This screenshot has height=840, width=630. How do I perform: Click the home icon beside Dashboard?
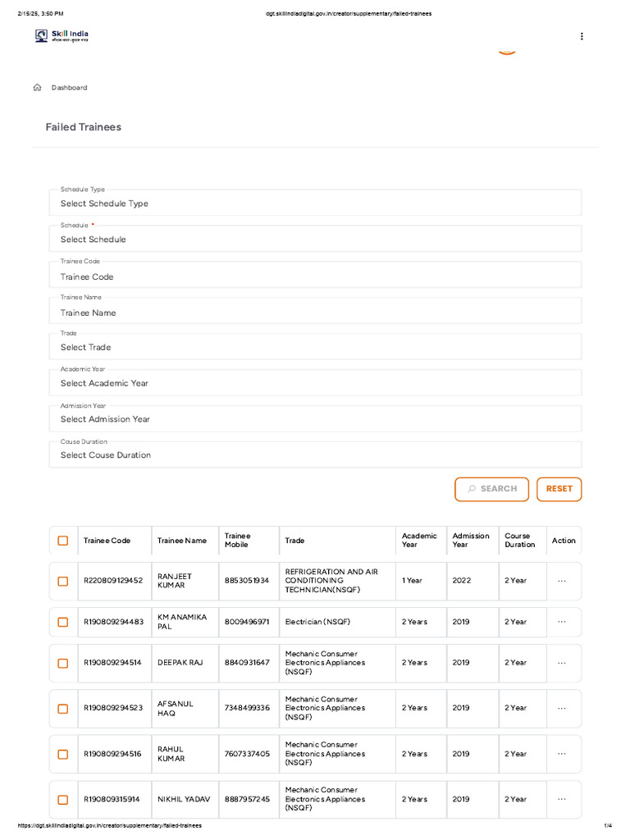(37, 88)
